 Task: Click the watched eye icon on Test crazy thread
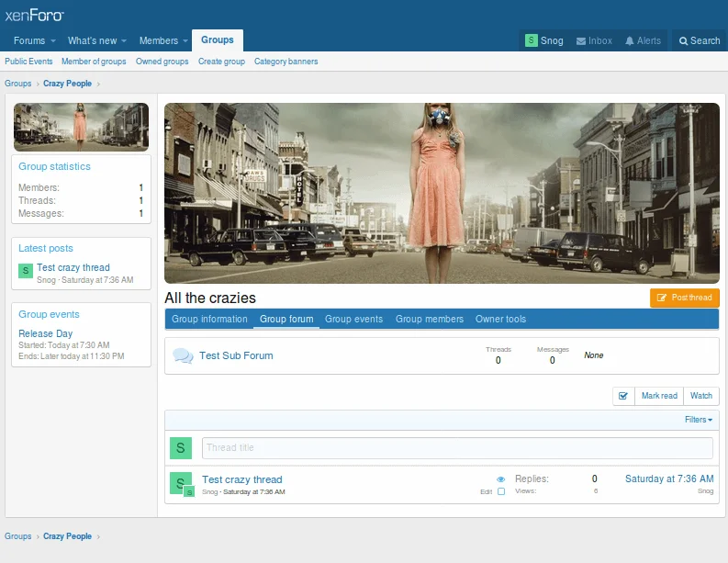[x=501, y=479]
